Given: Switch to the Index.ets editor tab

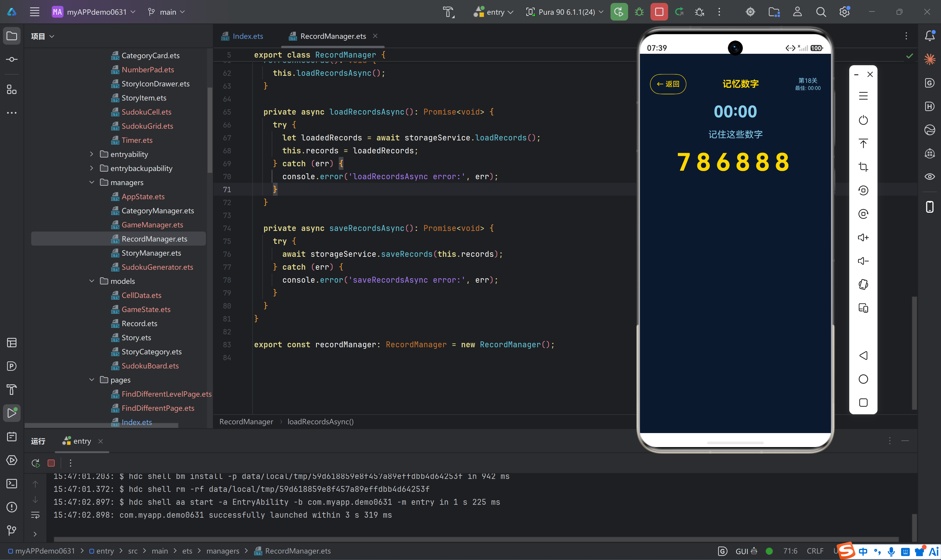Looking at the screenshot, I should tap(242, 36).
